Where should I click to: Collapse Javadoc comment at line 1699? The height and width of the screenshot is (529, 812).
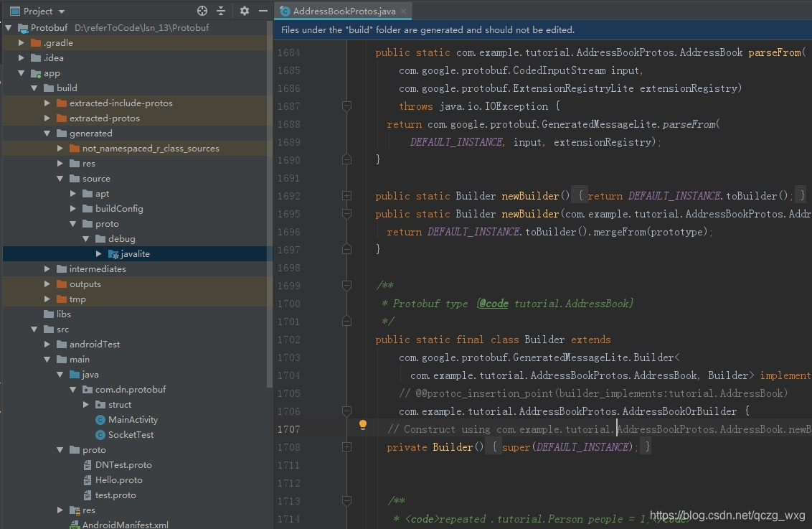pyautogui.click(x=347, y=286)
